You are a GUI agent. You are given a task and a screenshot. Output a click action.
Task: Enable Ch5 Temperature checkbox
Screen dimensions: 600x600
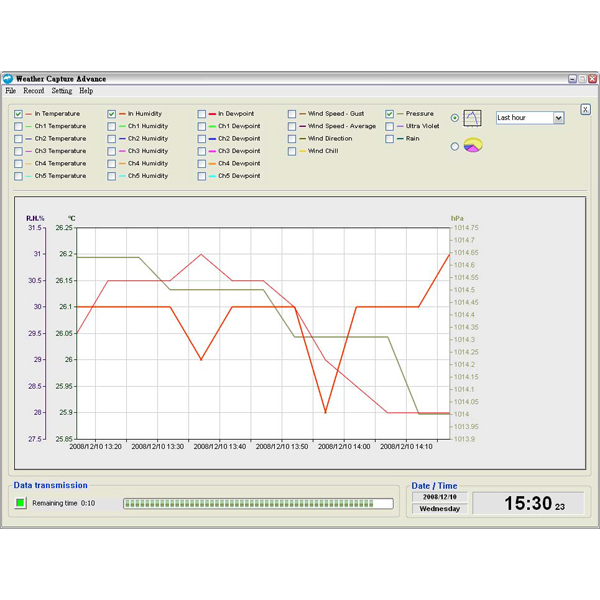click(x=18, y=176)
